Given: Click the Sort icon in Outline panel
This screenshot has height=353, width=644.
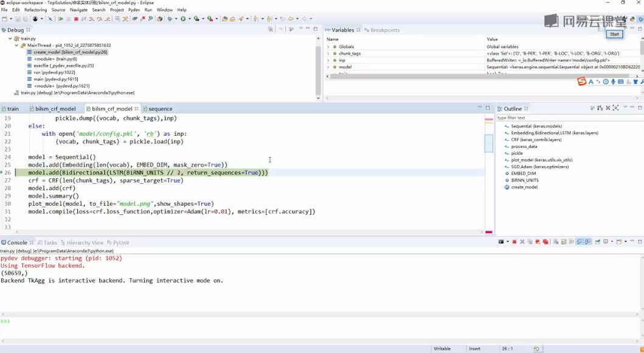Looking at the screenshot, I should click(x=600, y=108).
